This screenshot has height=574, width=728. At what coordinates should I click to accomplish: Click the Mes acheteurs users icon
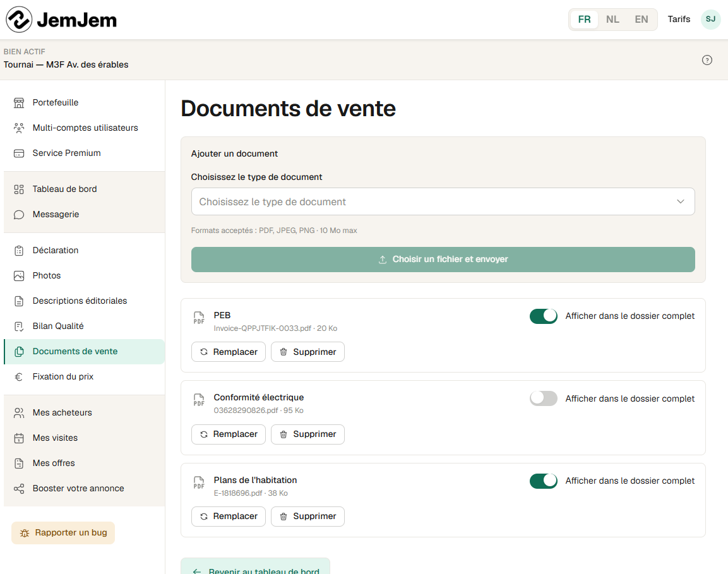pos(19,413)
